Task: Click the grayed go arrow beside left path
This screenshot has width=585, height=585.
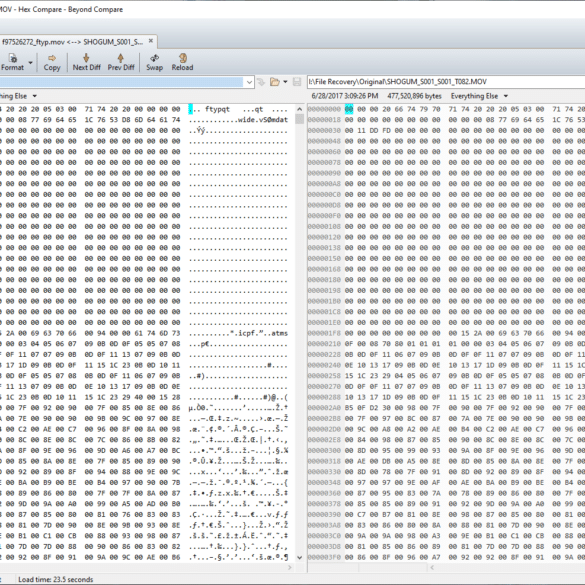Action: [261, 82]
